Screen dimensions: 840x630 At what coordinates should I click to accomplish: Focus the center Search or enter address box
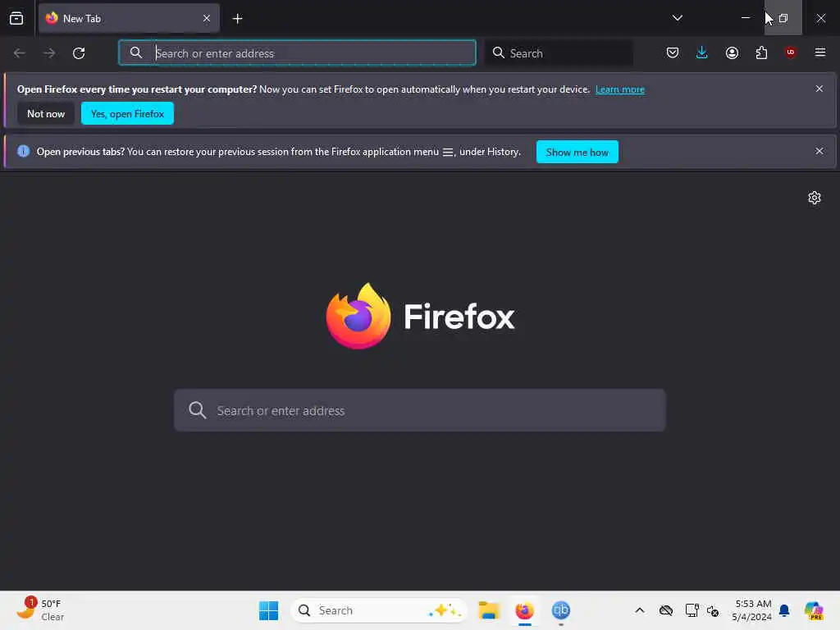click(420, 410)
